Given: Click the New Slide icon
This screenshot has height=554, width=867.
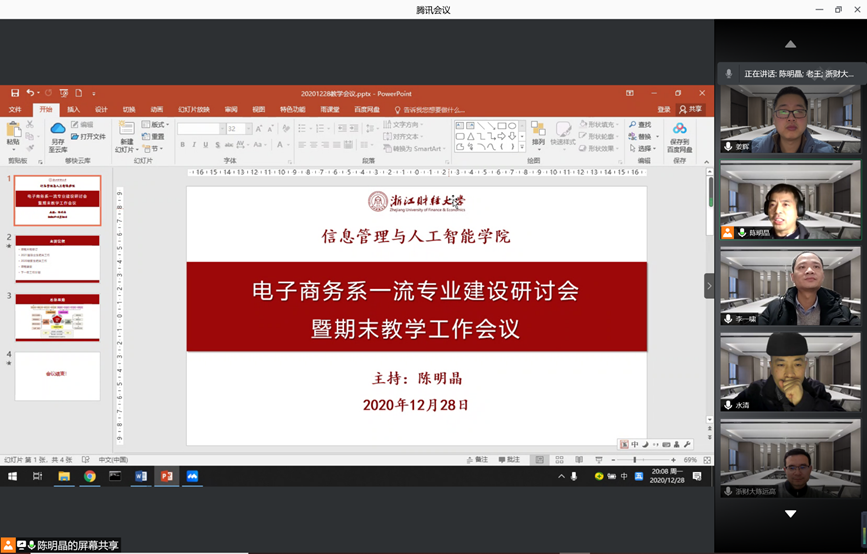Looking at the screenshot, I should pyautogui.click(x=126, y=134).
